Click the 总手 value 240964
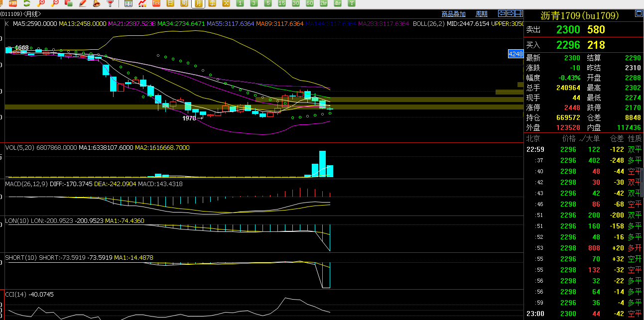 click(568, 88)
